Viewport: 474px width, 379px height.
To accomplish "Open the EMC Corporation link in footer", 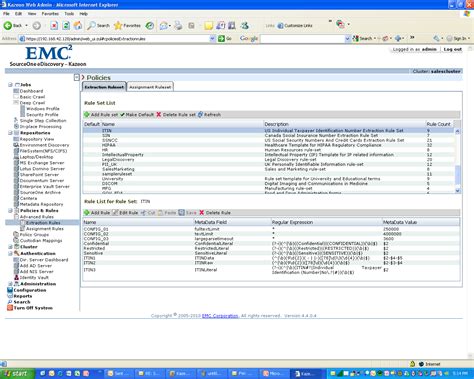I will (x=220, y=316).
